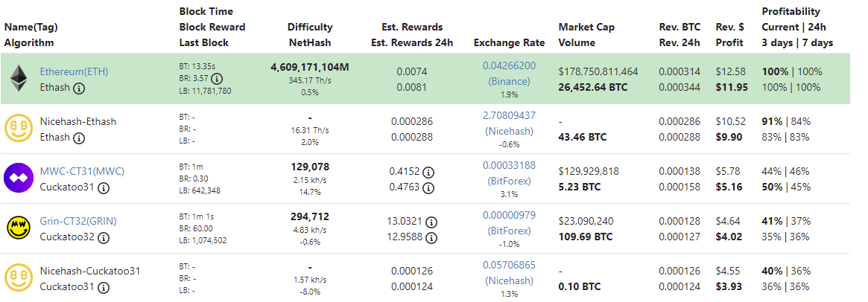Open MWC exchange rate 0.00033188 link

[x=510, y=165]
